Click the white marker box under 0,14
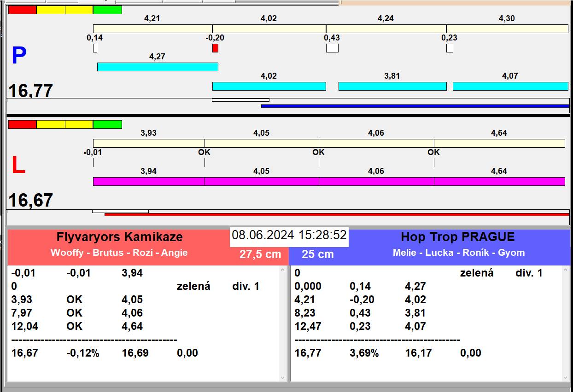This screenshot has width=573, height=392. pyautogui.click(x=95, y=48)
